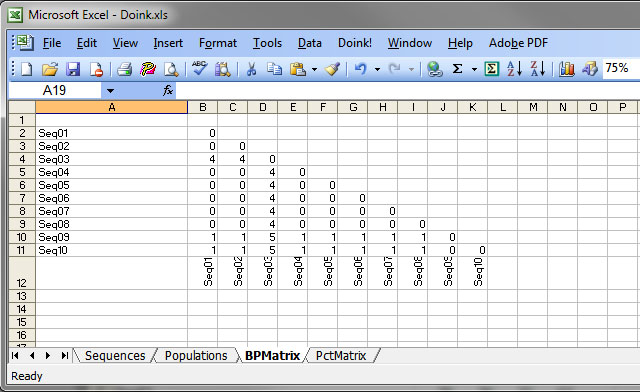Expand the Paste options dropdown arrow

coord(314,69)
